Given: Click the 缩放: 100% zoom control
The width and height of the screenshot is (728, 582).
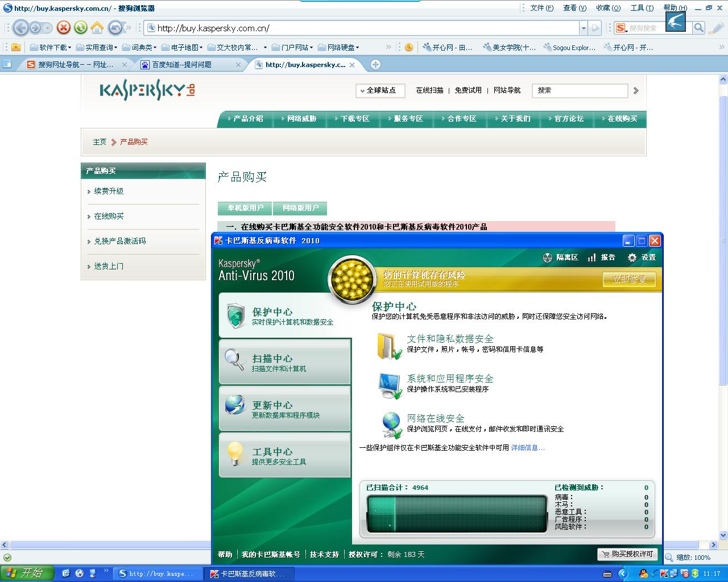Looking at the screenshot, I should [x=688, y=558].
